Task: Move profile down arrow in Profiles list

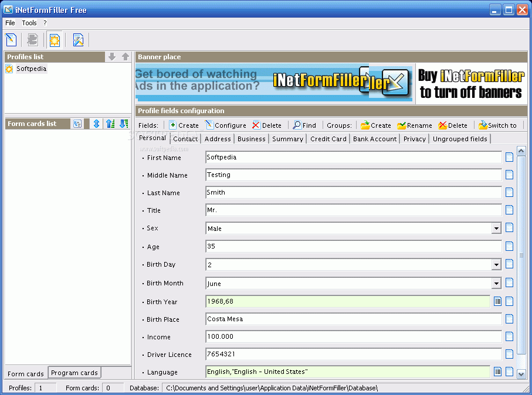Action: (112, 57)
